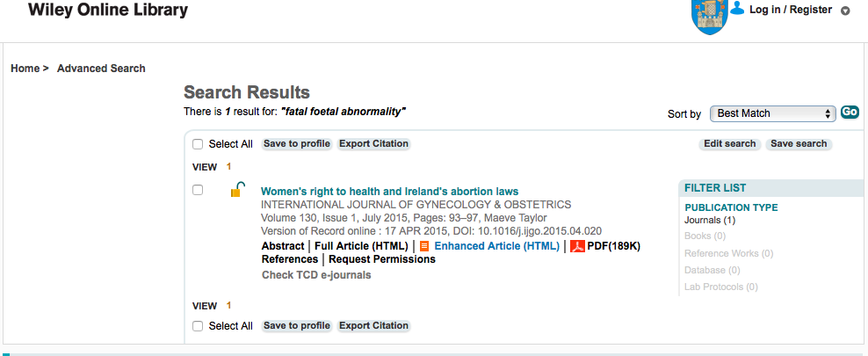The width and height of the screenshot is (868, 356).
Task: Expand the Log in / Register arrow
Action: [x=845, y=11]
